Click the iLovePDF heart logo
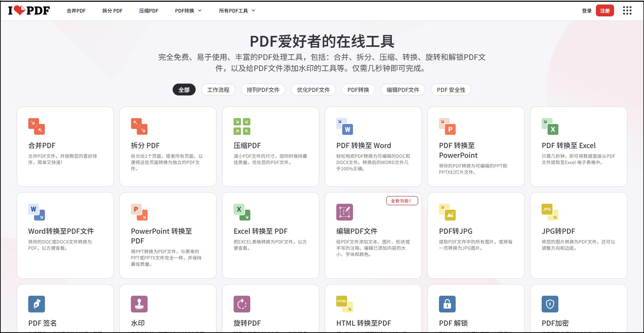Screen dimensions: 644x333 29,10
